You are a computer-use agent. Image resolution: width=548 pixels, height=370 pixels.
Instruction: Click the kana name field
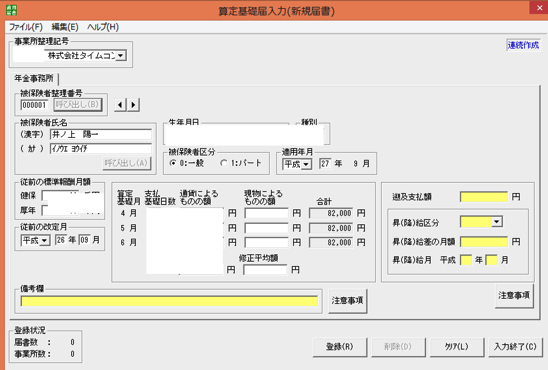click(101, 148)
